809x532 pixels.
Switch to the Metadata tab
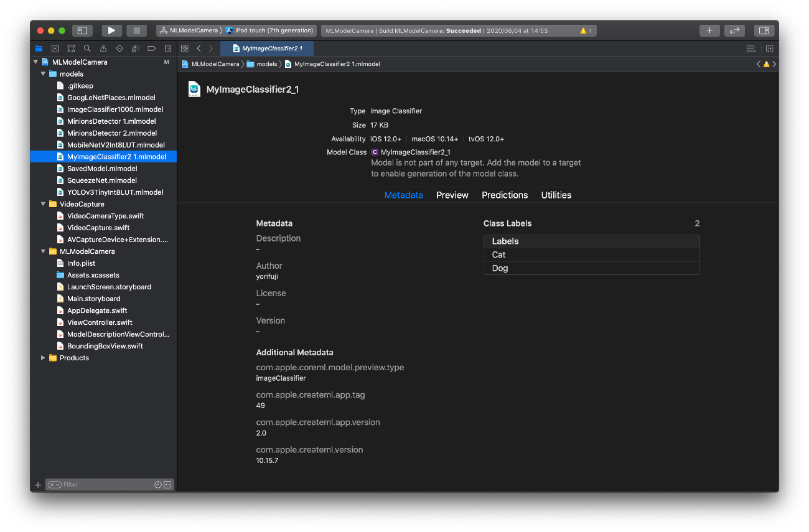[403, 195]
